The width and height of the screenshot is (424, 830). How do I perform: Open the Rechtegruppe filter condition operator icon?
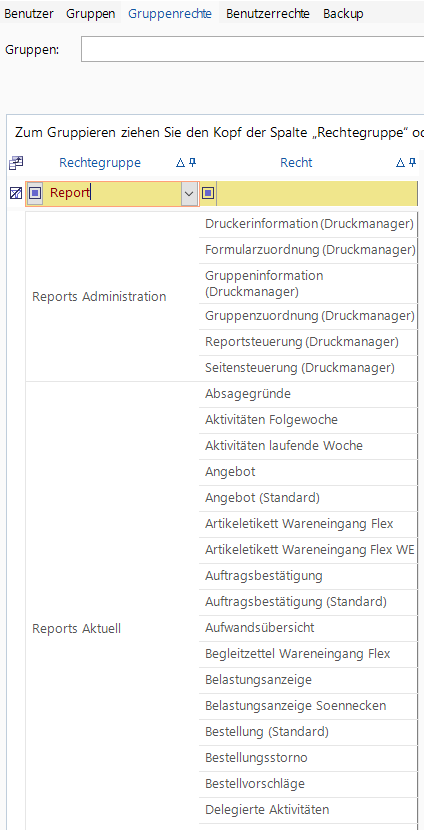[35, 193]
